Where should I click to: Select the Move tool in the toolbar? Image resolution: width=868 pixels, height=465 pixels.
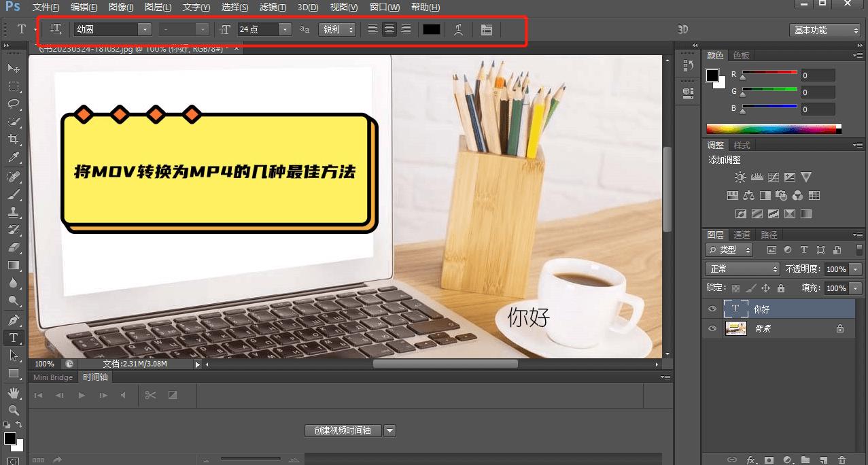tap(13, 68)
